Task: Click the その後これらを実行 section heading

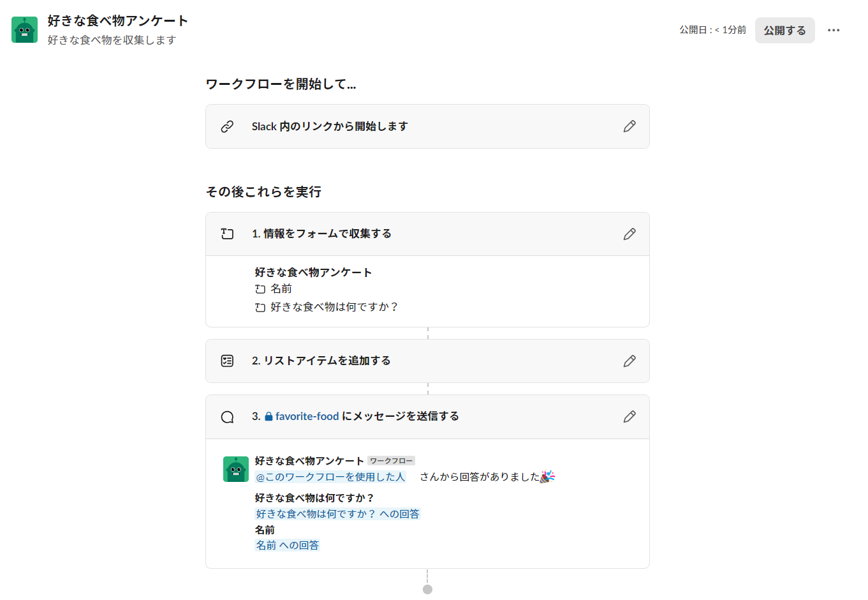Action: (263, 192)
